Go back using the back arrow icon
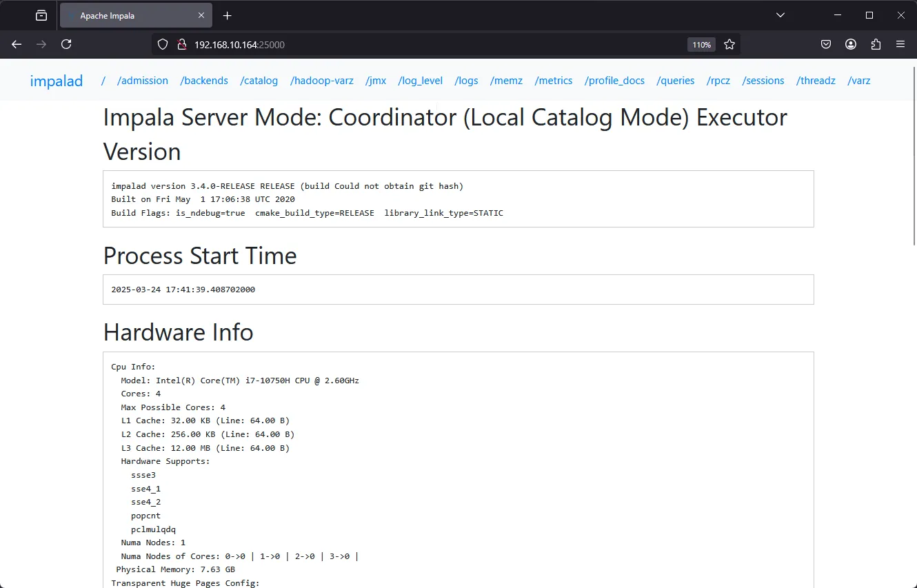The height and width of the screenshot is (588, 917). (17, 44)
